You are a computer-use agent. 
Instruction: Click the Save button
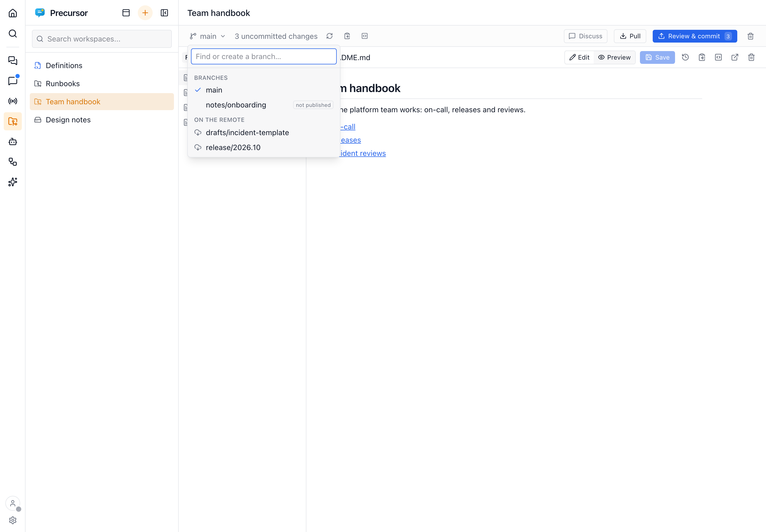tap(657, 57)
